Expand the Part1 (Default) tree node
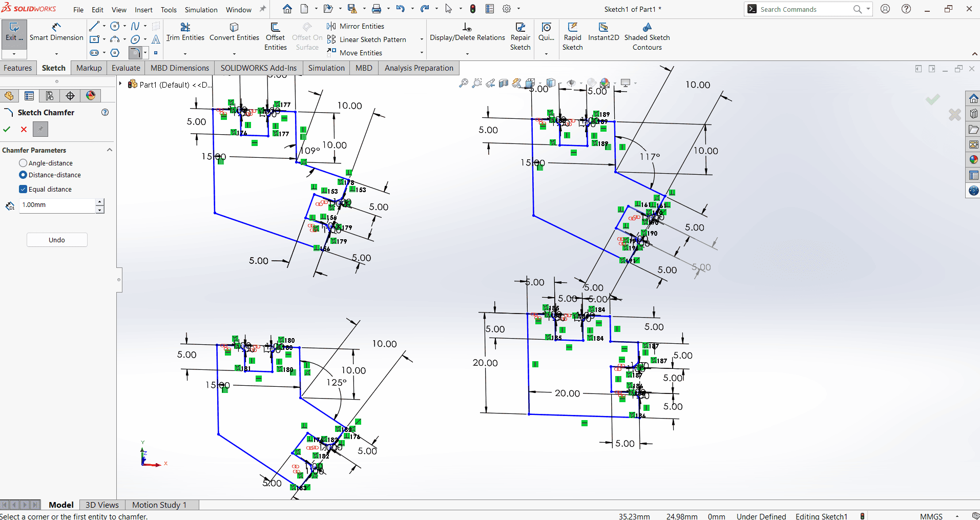980x520 pixels. [120, 84]
